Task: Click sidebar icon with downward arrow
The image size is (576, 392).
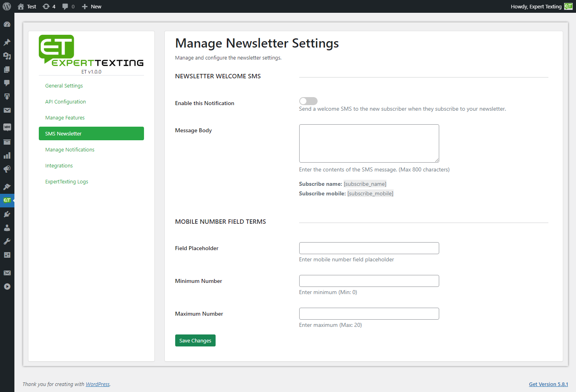Action: click(x=7, y=97)
